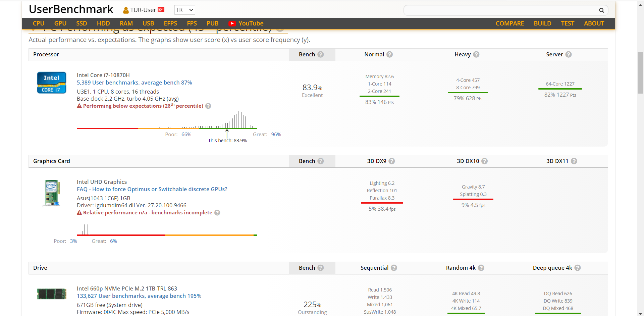Click the processor warning triangle icon
The width and height of the screenshot is (644, 316).
click(x=79, y=106)
